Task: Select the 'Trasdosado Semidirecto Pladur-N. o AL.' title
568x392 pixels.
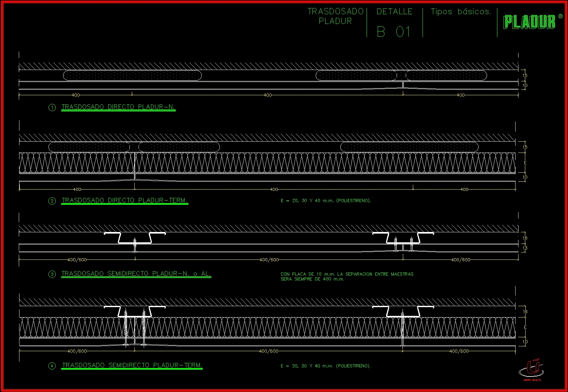Action: tap(136, 274)
